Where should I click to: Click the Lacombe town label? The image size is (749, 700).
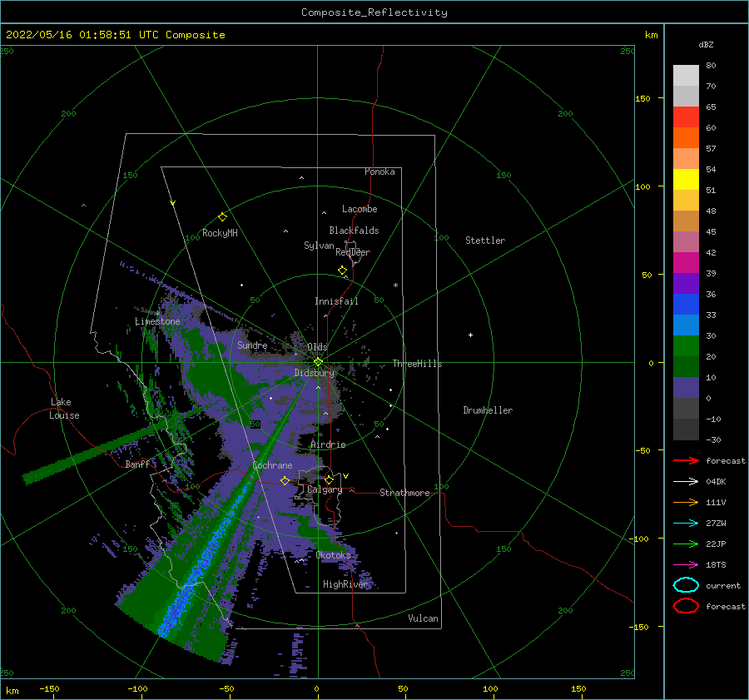(x=360, y=209)
